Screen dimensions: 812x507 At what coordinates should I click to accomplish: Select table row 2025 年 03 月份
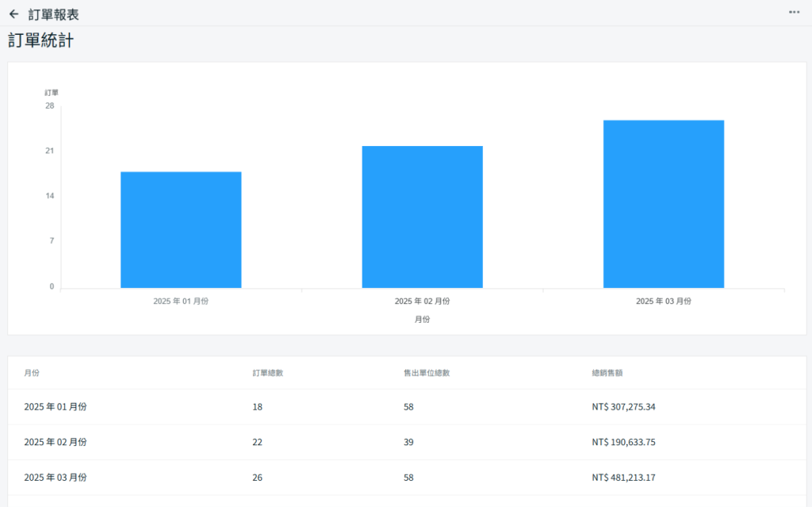(407, 478)
